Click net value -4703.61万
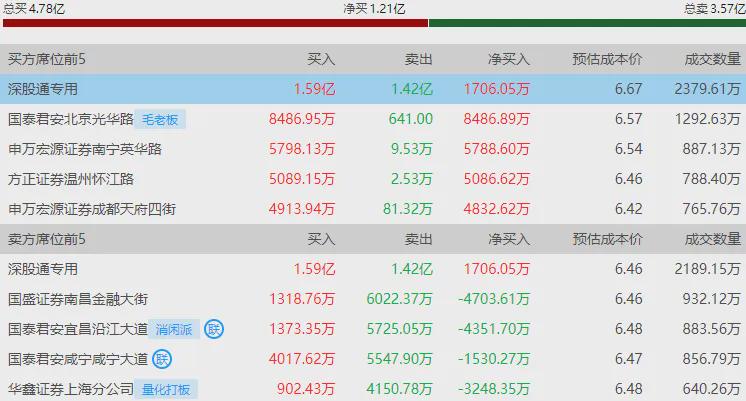Image resolution: width=746 pixels, height=401 pixels. click(x=494, y=299)
